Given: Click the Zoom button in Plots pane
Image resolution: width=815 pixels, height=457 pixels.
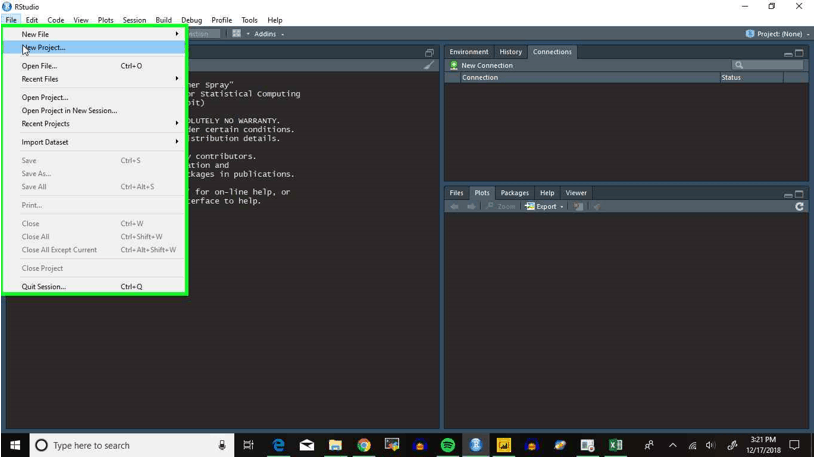Looking at the screenshot, I should pyautogui.click(x=500, y=206).
